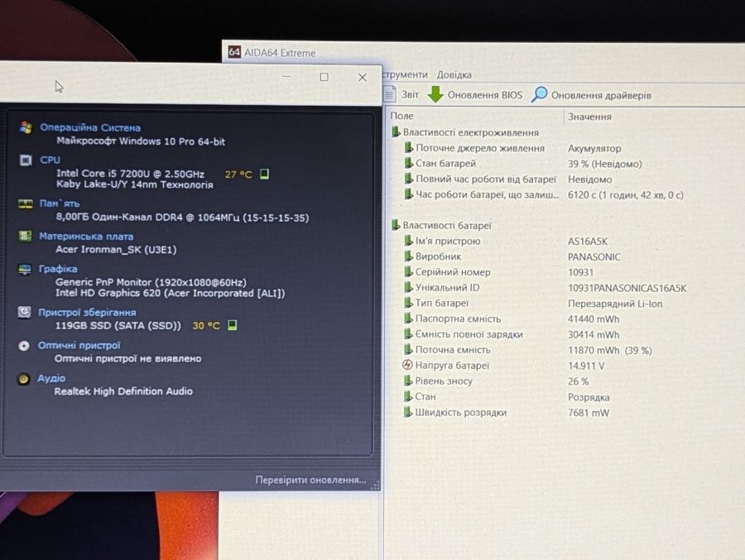Image resolution: width=745 pixels, height=560 pixels.
Task: Click the CPU chip icon in Speccy
Action: click(x=26, y=160)
